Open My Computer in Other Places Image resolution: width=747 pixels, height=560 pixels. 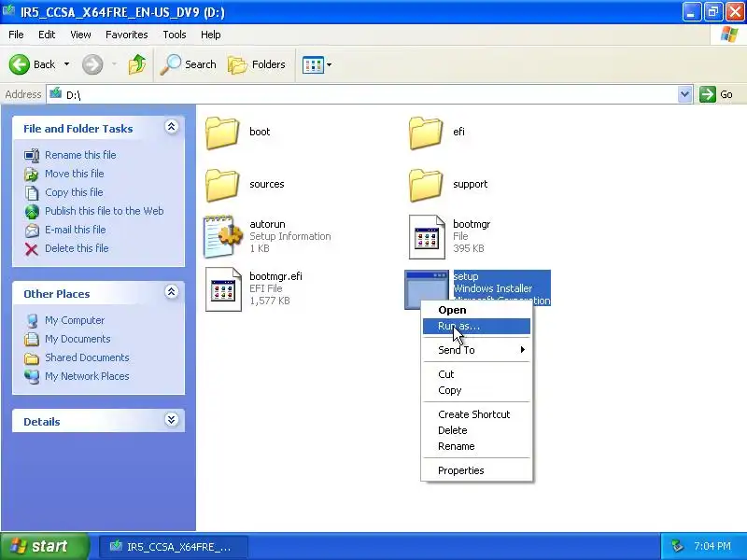coord(75,320)
